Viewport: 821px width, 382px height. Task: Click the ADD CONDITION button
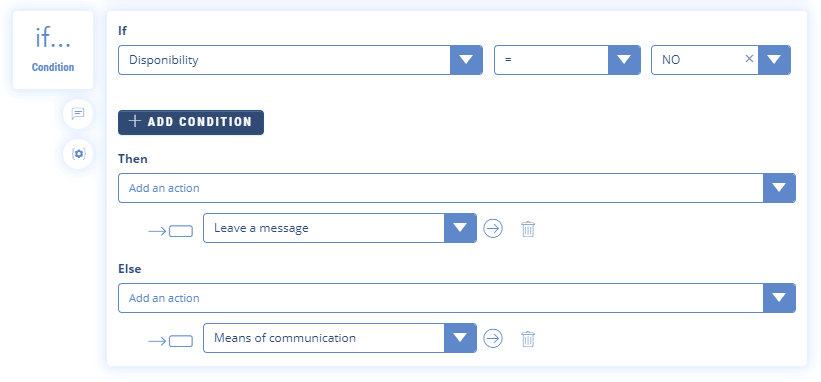[191, 122]
